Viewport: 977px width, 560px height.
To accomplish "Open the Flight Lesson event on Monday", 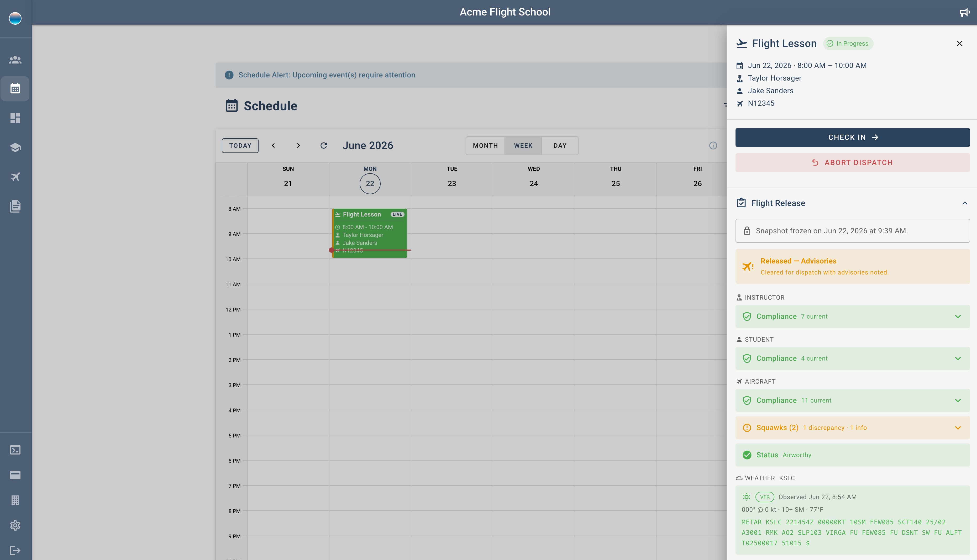I will tap(369, 233).
